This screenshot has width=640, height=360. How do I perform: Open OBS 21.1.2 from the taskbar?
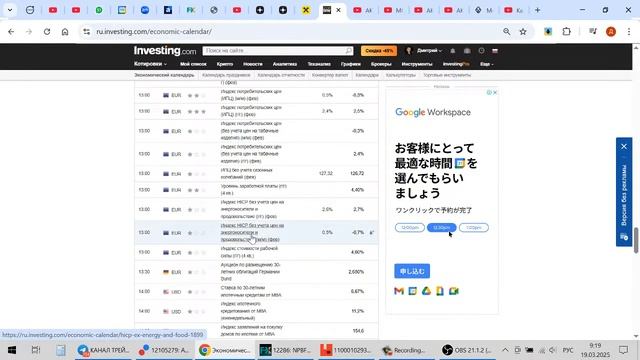pos(468,350)
